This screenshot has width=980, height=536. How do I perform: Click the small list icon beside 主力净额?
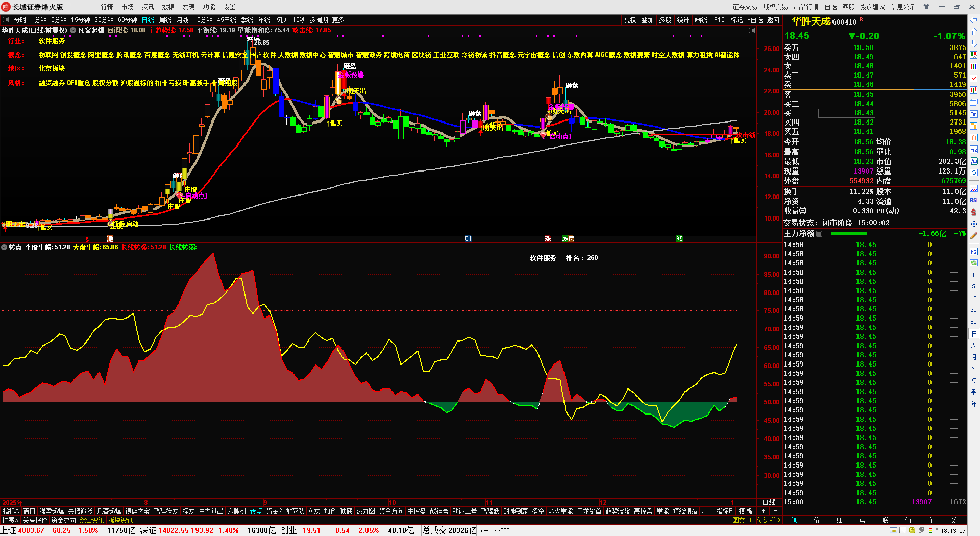819,234
